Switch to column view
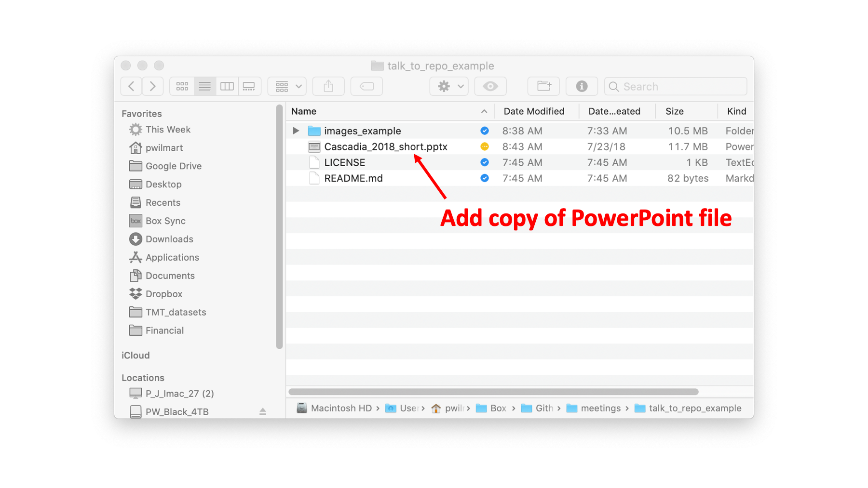Image resolution: width=868 pixels, height=488 pixels. [x=227, y=86]
